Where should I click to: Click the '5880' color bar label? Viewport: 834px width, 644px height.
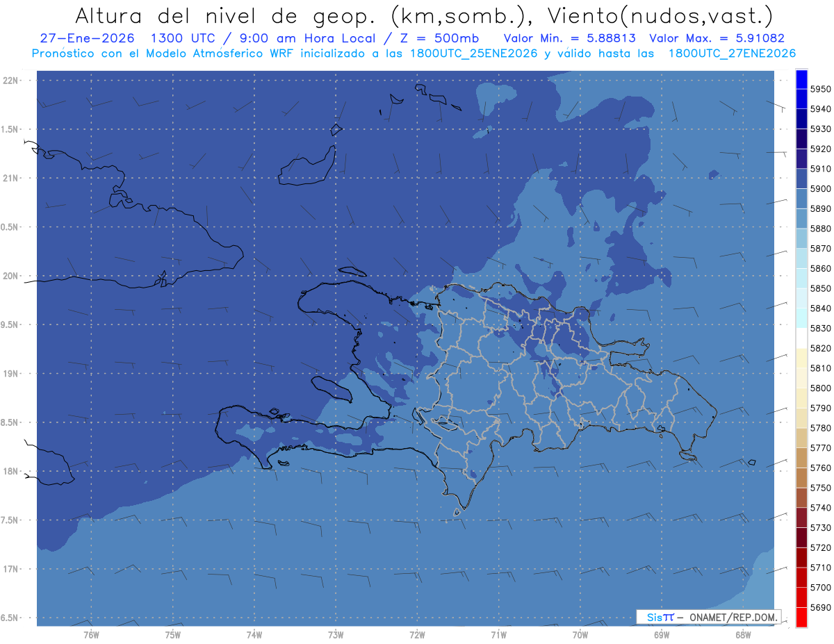click(820, 229)
